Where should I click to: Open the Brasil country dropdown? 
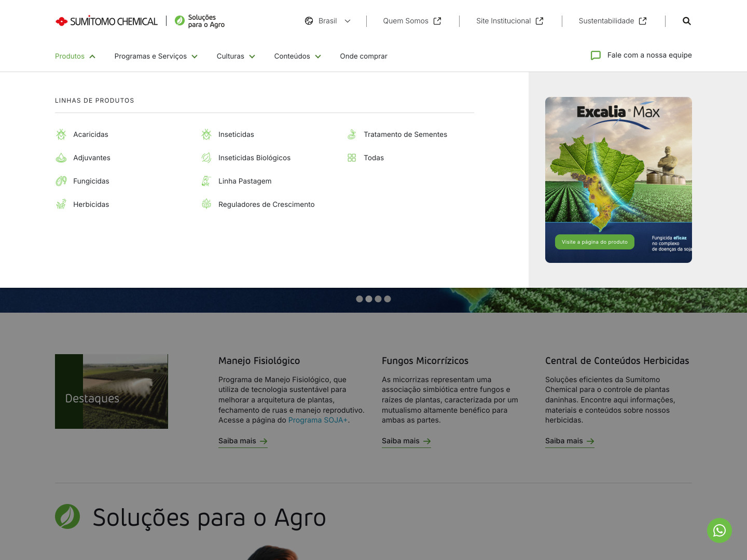click(328, 21)
